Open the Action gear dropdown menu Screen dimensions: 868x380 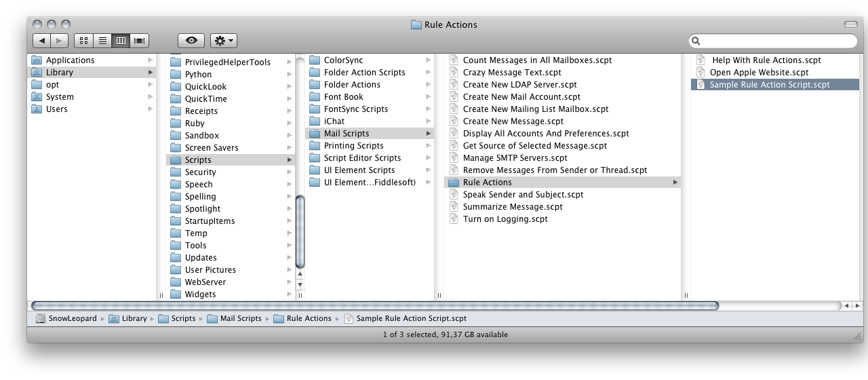224,41
